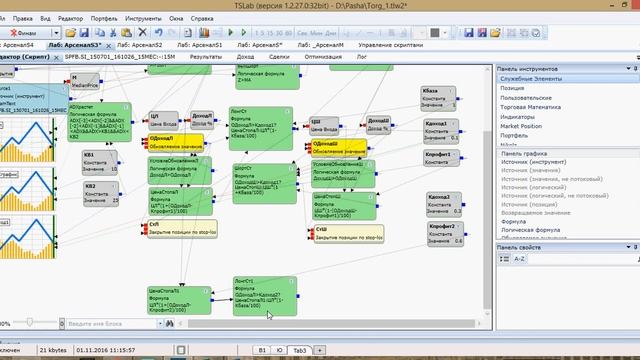Screen dimensions: 640x360
Task: Toggle corner box of УсловиеОбновленияШ block
Action: tap(370, 164)
